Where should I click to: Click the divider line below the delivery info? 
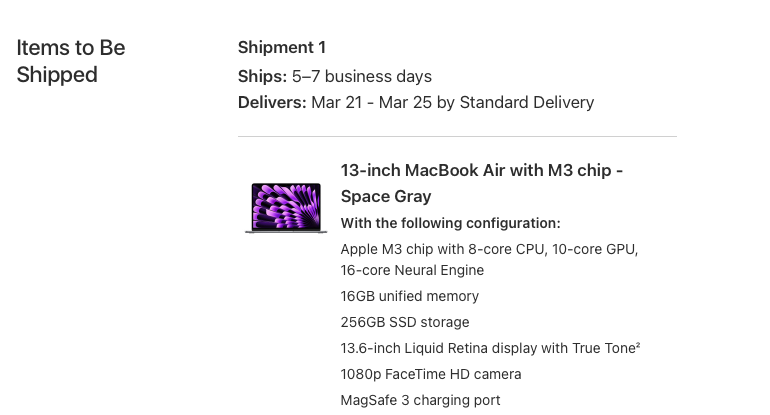tap(457, 136)
